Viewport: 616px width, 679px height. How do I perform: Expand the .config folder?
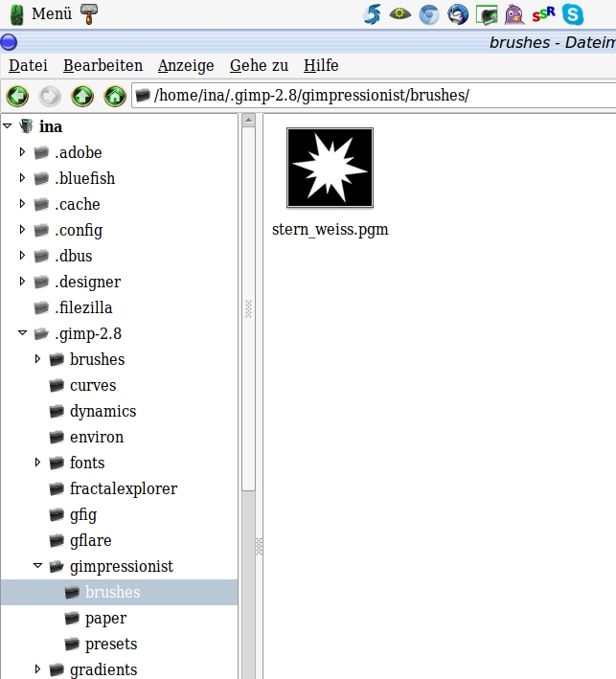pyautogui.click(x=22, y=230)
